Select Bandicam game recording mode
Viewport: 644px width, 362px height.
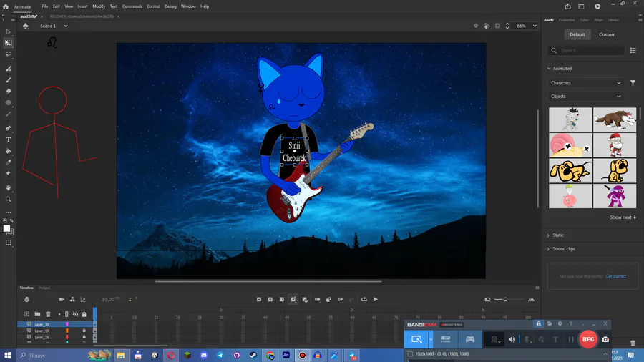click(470, 339)
